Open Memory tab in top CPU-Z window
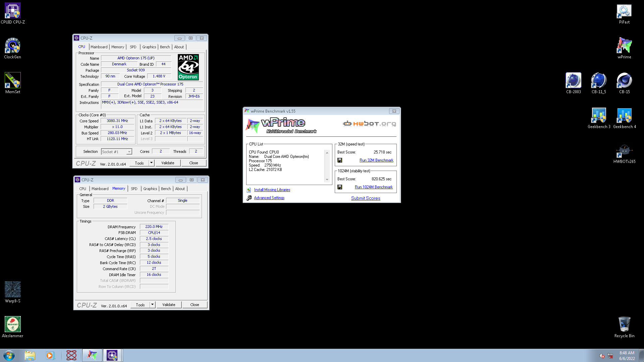This screenshot has height=362, width=644. [118, 47]
